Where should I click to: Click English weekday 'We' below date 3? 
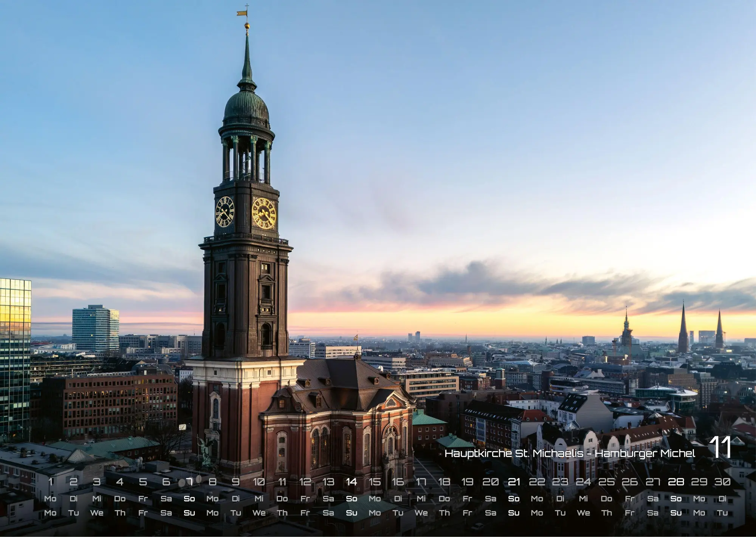point(97,513)
